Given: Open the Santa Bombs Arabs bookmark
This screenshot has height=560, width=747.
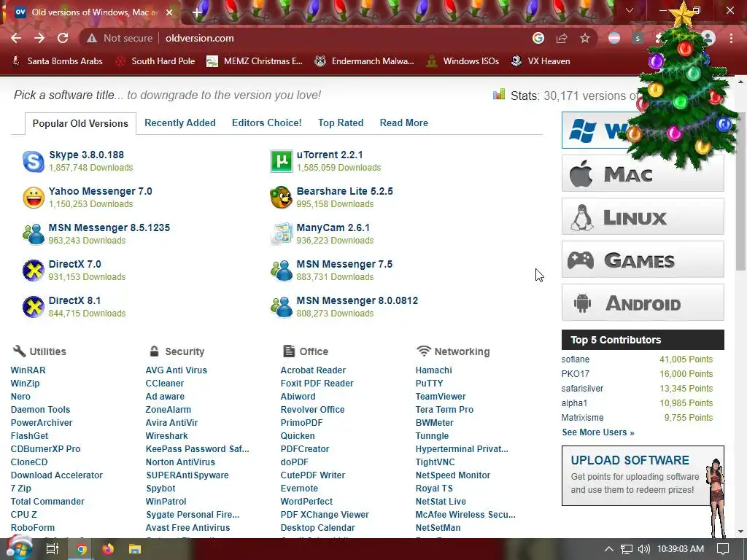Looking at the screenshot, I should click(x=58, y=61).
